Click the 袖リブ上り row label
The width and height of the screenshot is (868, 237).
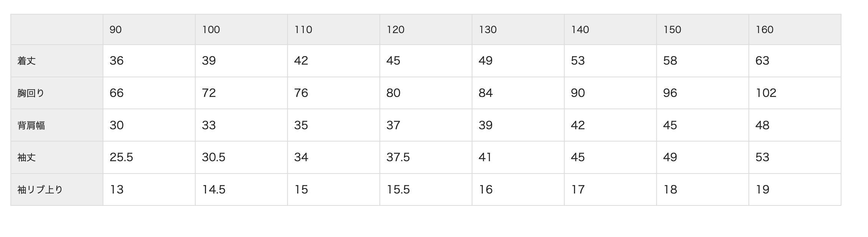coord(57,190)
